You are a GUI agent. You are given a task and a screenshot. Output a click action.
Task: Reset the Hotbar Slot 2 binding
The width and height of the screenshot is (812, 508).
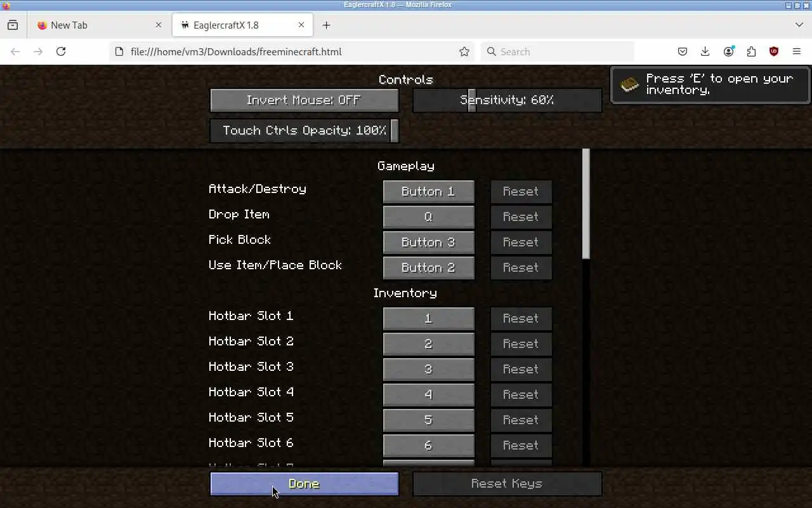pyautogui.click(x=521, y=344)
